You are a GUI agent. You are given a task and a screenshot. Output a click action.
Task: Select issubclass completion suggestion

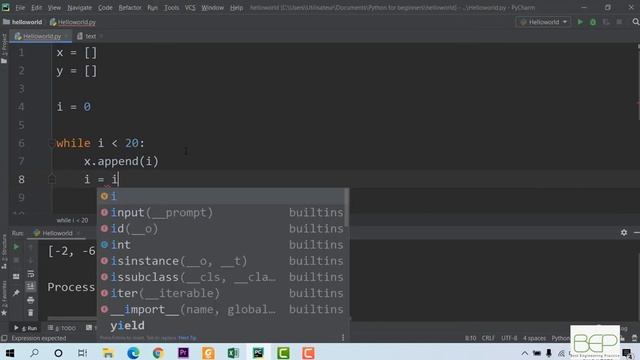click(220, 277)
